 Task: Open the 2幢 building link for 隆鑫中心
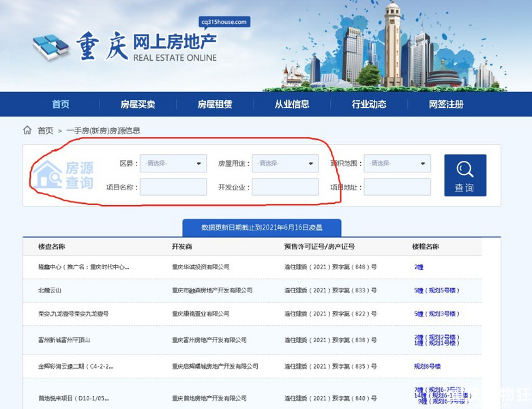point(419,267)
